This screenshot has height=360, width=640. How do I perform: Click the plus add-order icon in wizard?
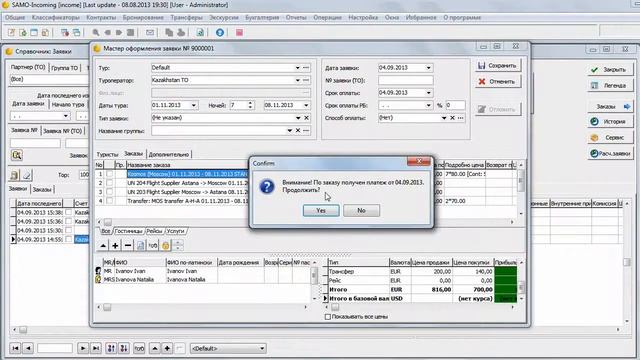click(x=116, y=245)
